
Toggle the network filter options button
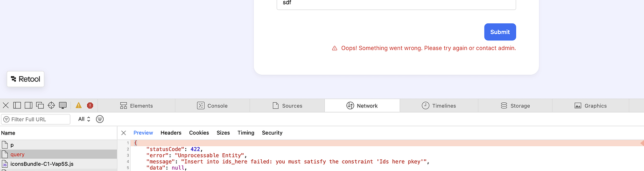100,119
